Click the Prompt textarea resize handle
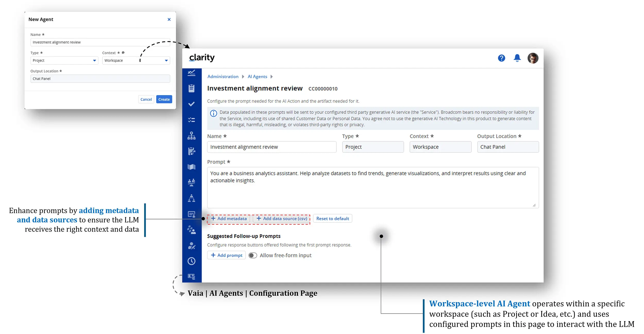644x334 pixels. (x=534, y=205)
